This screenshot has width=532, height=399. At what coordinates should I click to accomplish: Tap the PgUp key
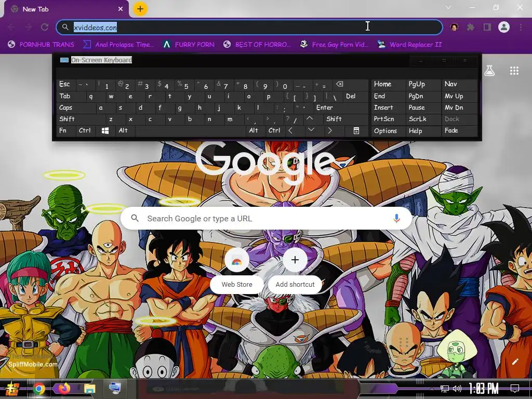(423, 84)
